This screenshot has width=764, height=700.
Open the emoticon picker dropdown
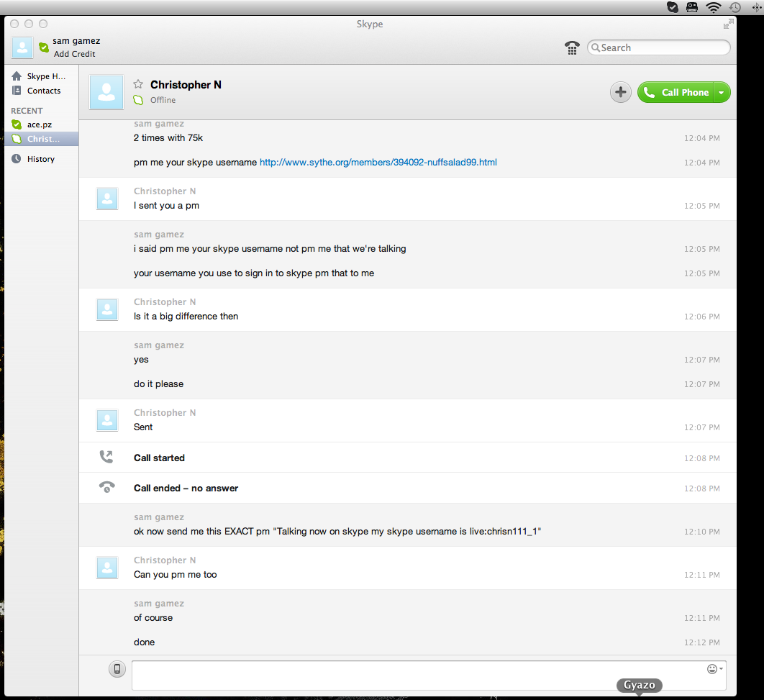(714, 669)
